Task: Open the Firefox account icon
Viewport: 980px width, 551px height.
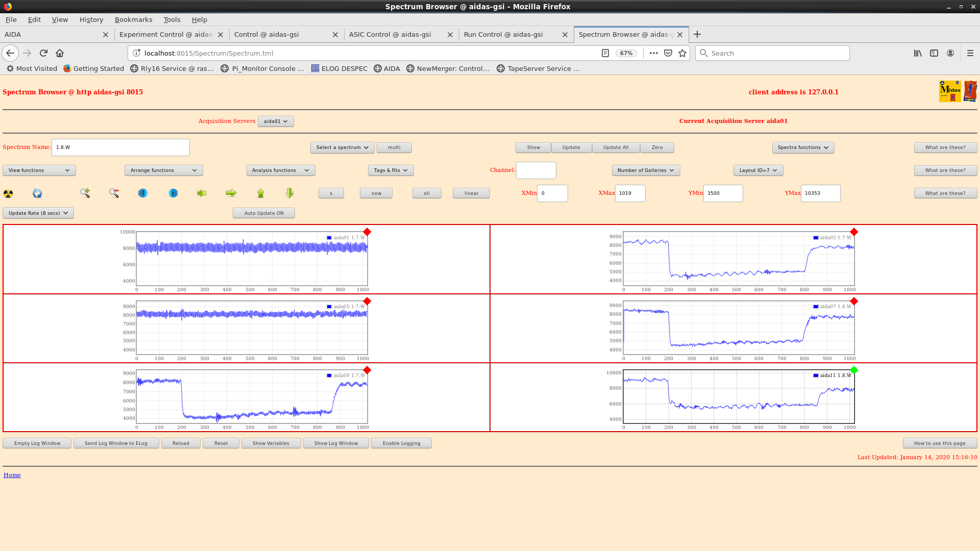Action: click(x=950, y=53)
